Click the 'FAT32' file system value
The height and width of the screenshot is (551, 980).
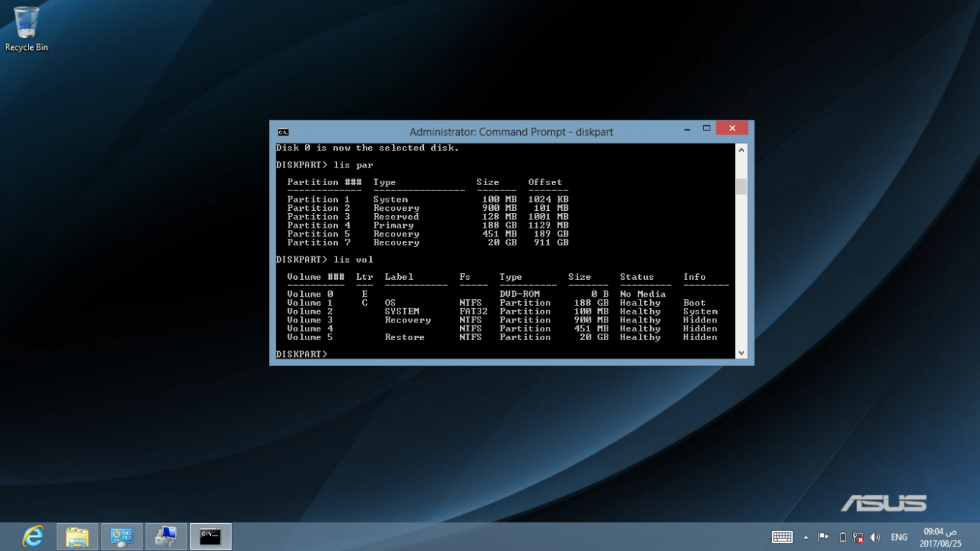click(473, 311)
